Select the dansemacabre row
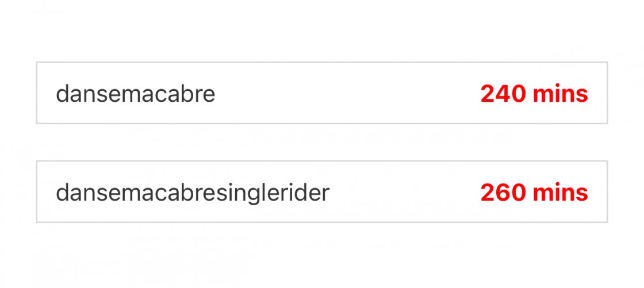Screen dimensions: 644x288 (321, 93)
